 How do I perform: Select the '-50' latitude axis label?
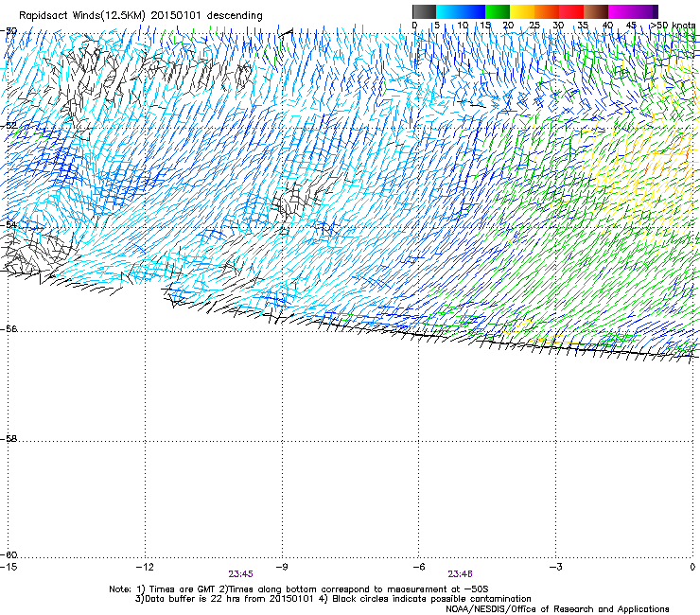(9, 31)
